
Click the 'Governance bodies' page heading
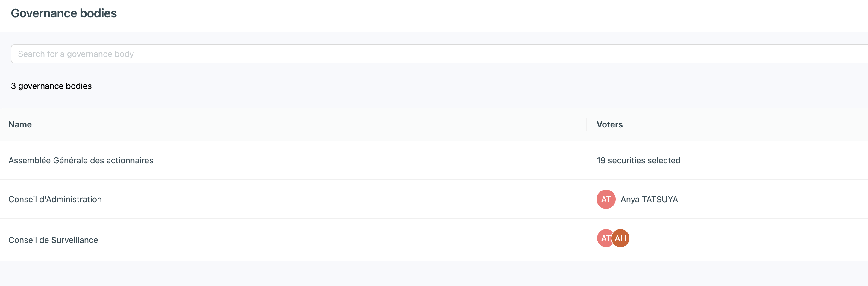64,13
